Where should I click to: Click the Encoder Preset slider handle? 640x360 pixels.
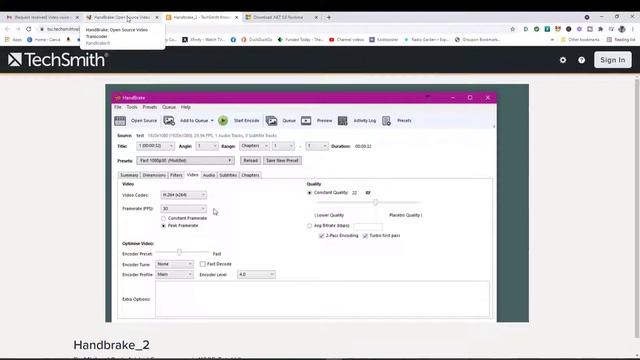coord(179,252)
